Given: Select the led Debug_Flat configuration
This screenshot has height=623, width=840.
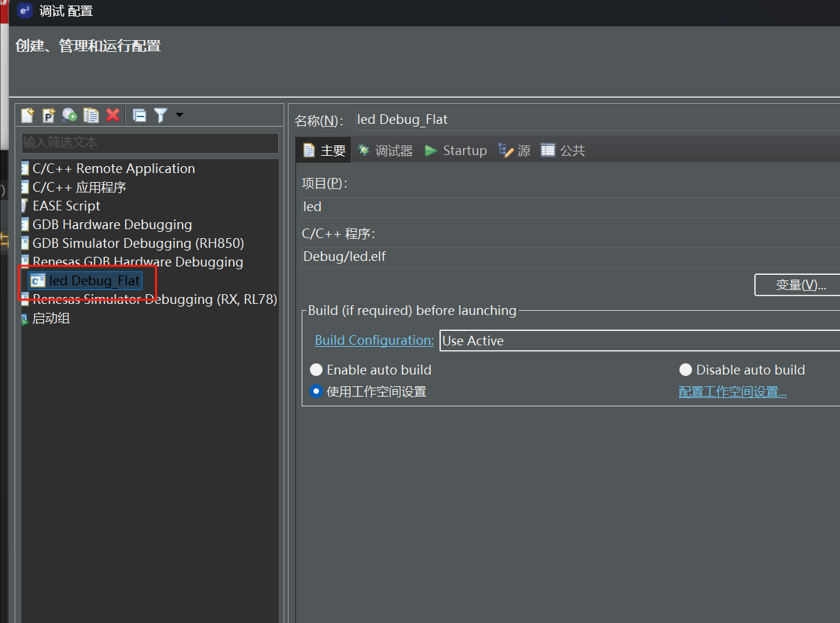Looking at the screenshot, I should click(86, 280).
